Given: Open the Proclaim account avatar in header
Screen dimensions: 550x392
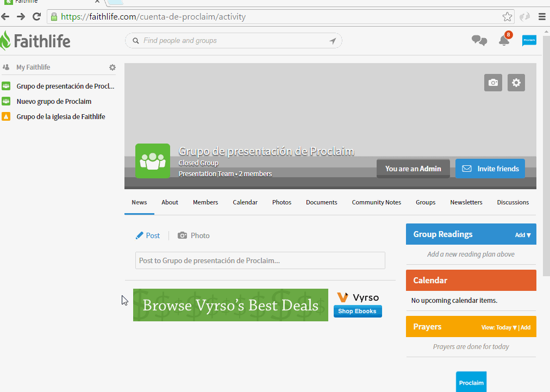Looking at the screenshot, I should (x=529, y=40).
